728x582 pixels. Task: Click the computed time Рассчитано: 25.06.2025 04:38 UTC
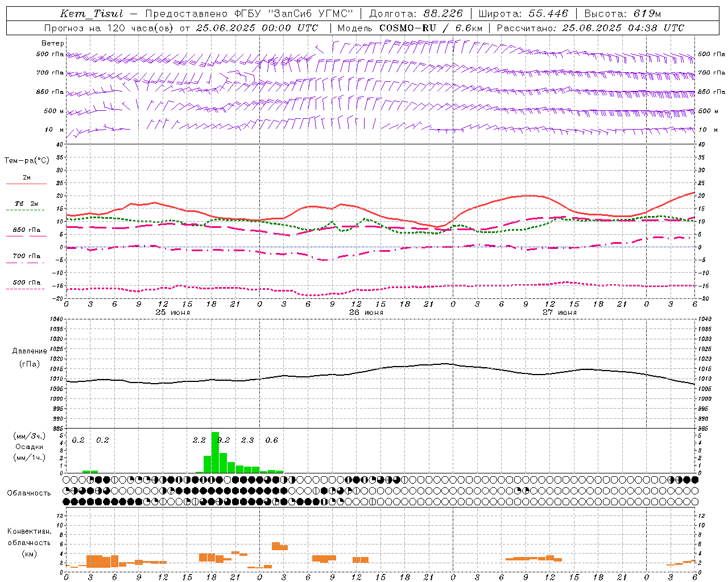(590, 28)
